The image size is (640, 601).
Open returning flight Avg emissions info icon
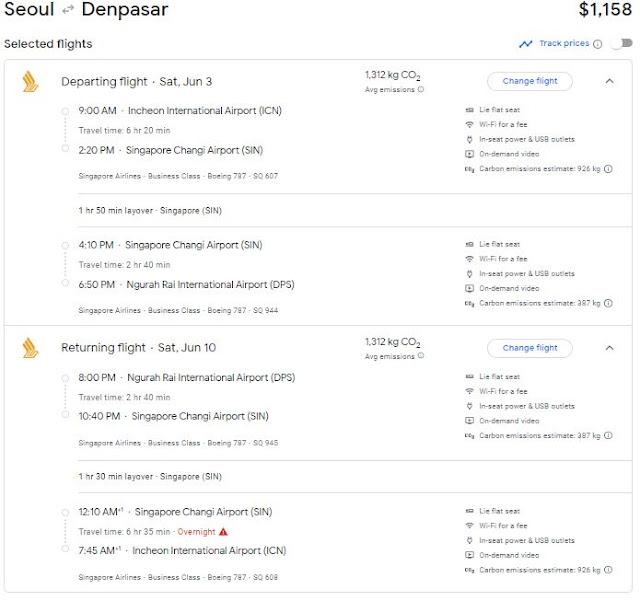click(x=421, y=357)
